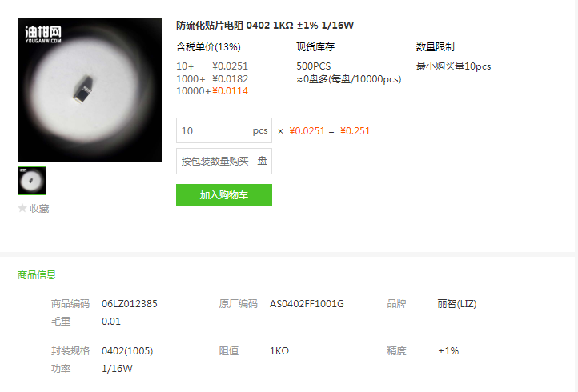Image resolution: width=578 pixels, height=392 pixels.
Task: Click the 油柑网 logo watermark on image
Action: 43,34
